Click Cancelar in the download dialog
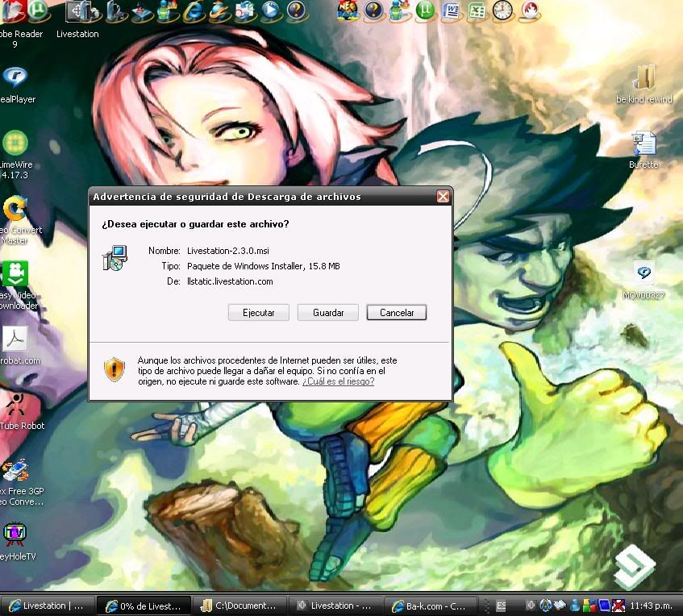This screenshot has width=683, height=616. [x=397, y=312]
